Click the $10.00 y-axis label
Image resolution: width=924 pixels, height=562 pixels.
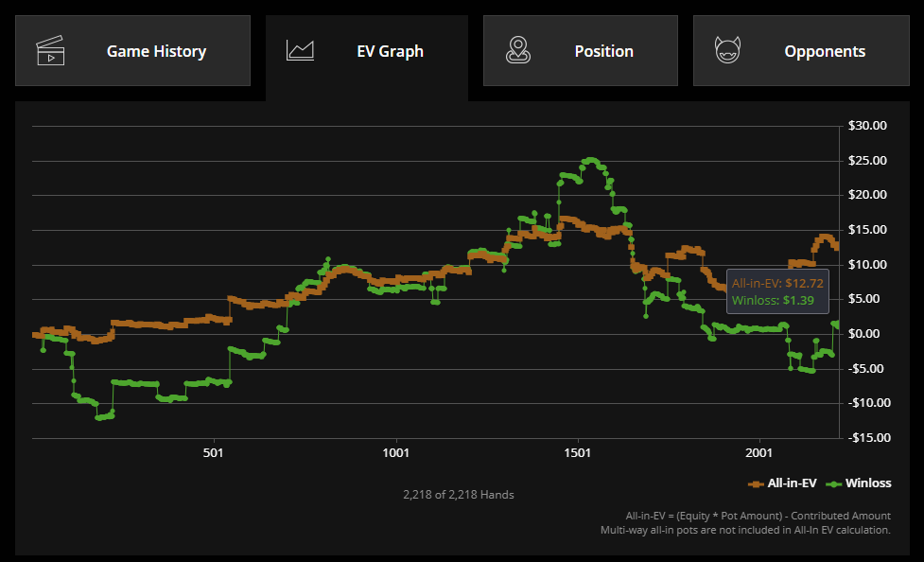click(x=867, y=264)
